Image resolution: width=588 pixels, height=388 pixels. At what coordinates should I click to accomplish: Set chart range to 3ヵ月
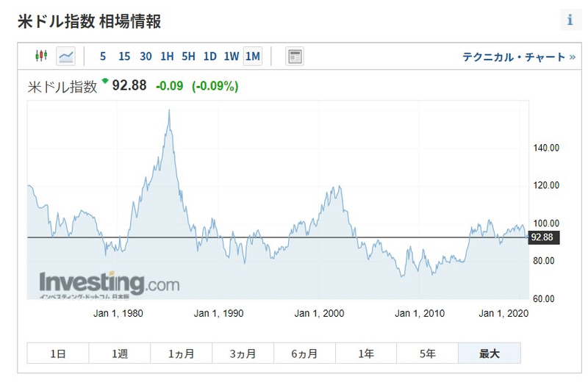[x=243, y=353]
